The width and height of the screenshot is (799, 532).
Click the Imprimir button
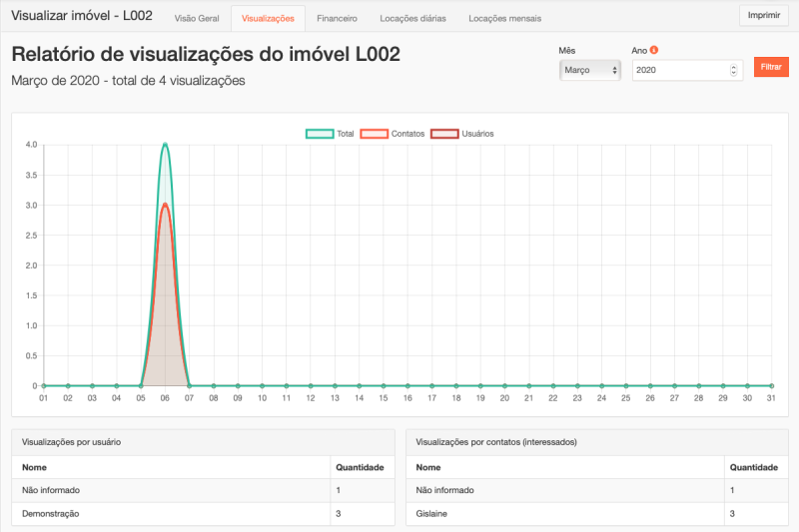coord(763,15)
